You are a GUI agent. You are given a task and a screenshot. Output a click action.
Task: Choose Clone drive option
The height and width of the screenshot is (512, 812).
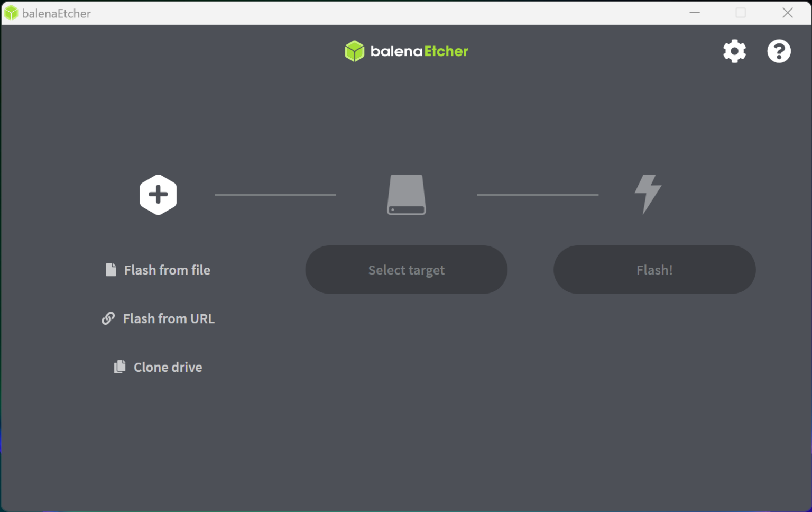(168, 367)
